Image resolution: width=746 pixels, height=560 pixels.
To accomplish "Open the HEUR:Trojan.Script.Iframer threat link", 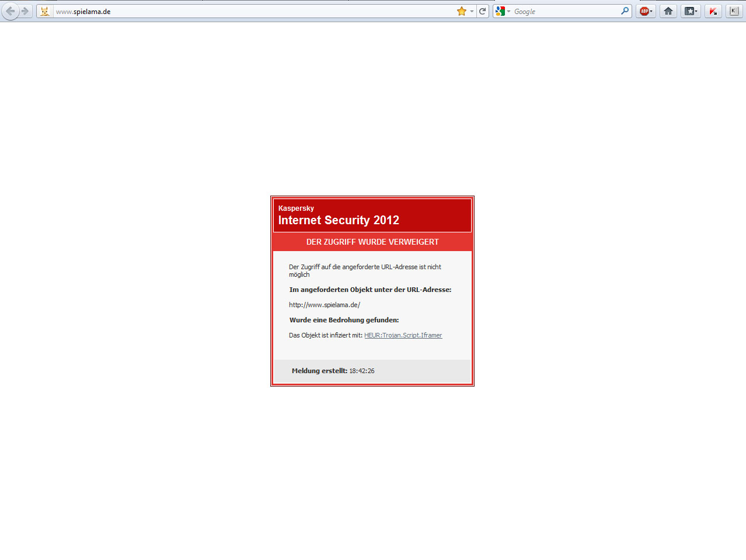I will click(x=403, y=335).
